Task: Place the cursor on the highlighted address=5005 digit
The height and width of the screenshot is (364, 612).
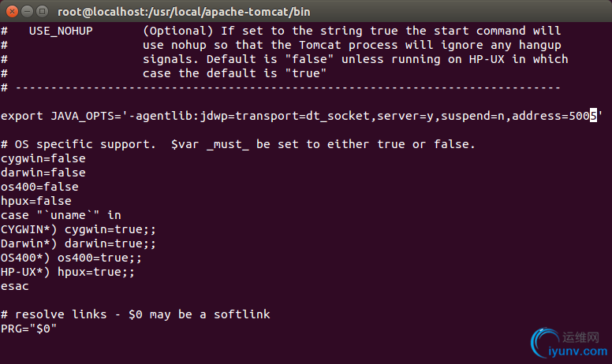Action: point(593,116)
